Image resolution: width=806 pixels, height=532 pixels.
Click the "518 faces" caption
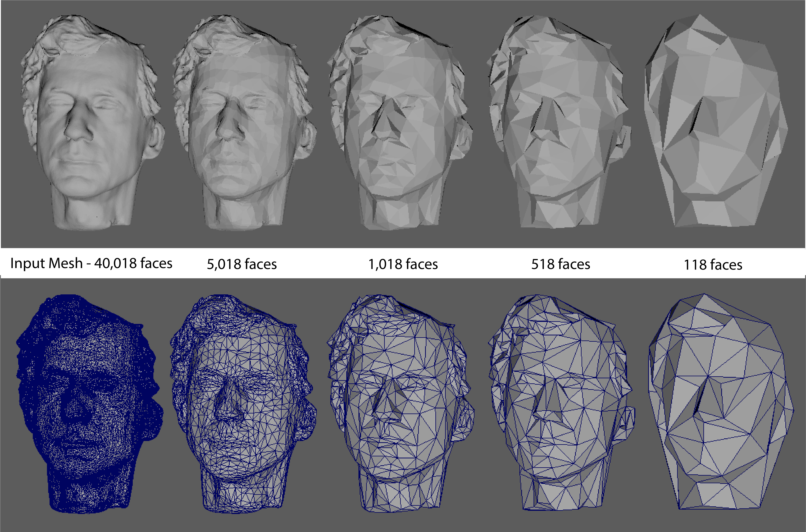coord(561,264)
